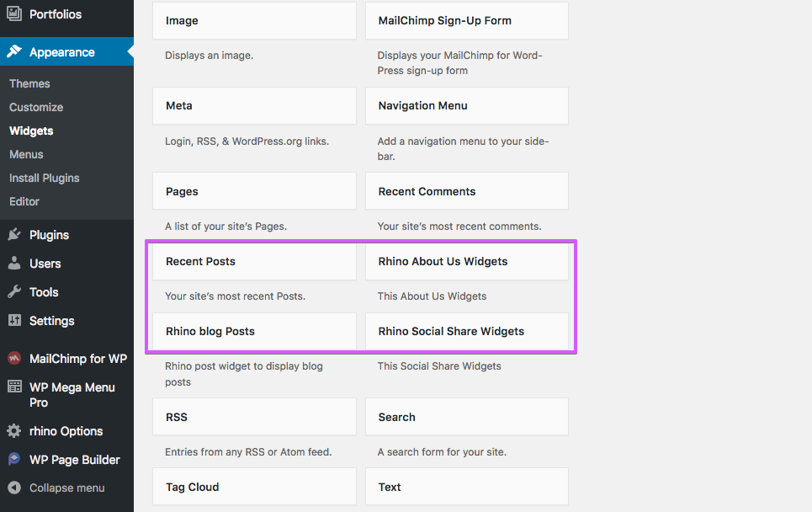
Task: Open Install Plugins submenu item
Action: tap(44, 178)
